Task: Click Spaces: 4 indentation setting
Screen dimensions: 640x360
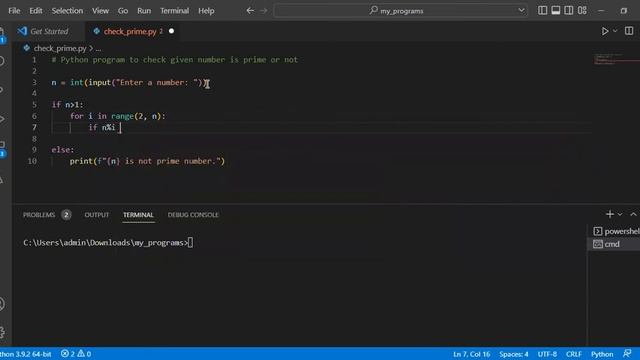Action: tap(513, 354)
